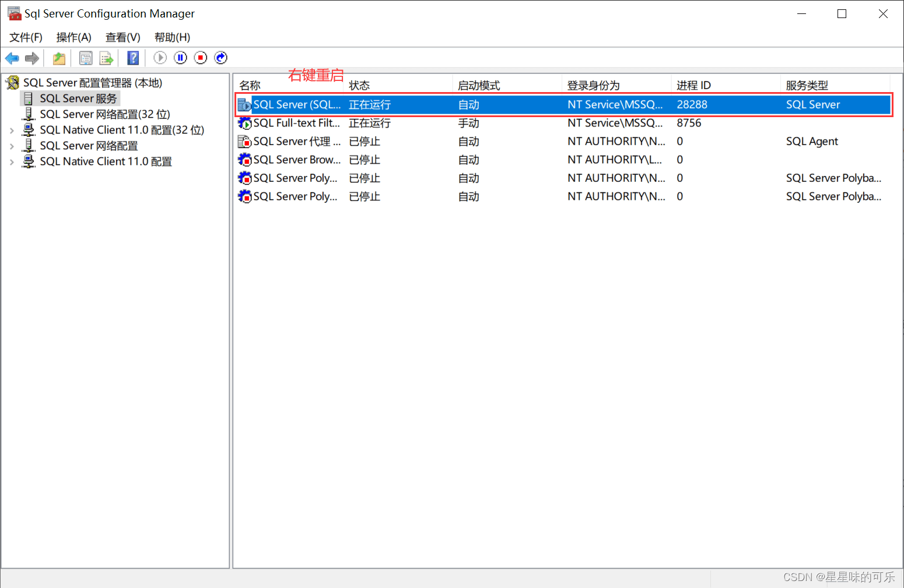
Task: Select SQL Native Client 11.0 配置 without 32 位
Action: pyautogui.click(x=106, y=161)
